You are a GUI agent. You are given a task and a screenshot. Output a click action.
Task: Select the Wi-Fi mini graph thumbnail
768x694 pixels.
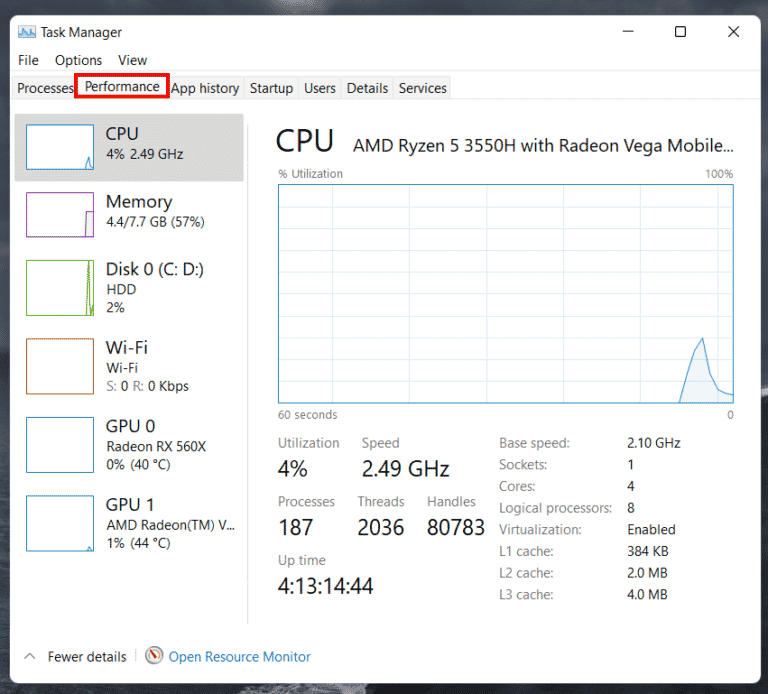click(60, 366)
